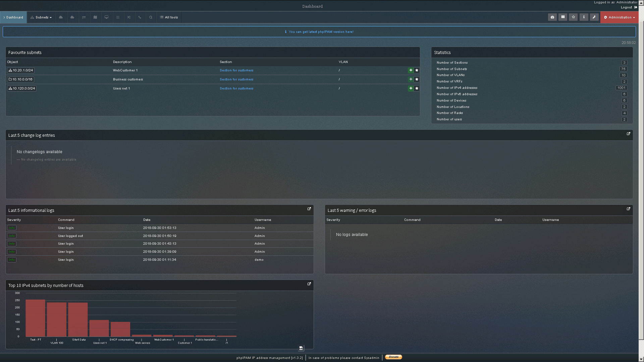Click the Number of IPv4 addresses value 1001
This screenshot has height=362, width=644.
(621, 88)
